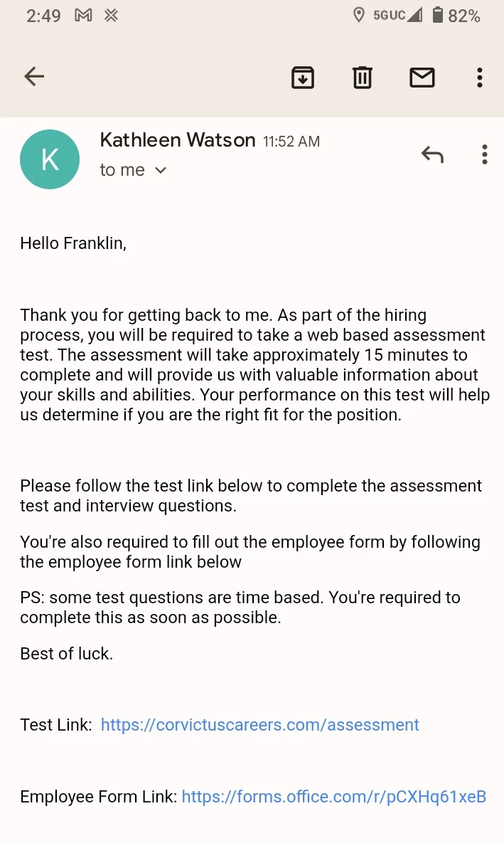Open the corvictuscareers.com assessment link
Image resolution: width=504 pixels, height=843 pixels.
point(259,725)
